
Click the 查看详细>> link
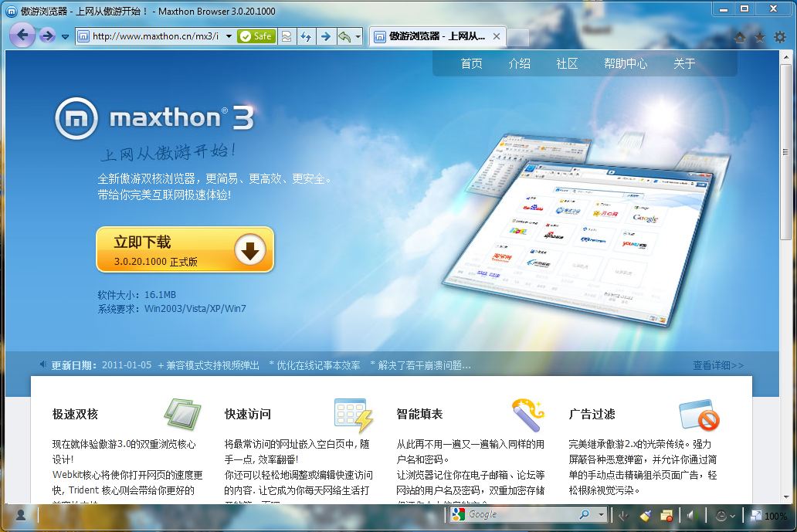point(717,365)
